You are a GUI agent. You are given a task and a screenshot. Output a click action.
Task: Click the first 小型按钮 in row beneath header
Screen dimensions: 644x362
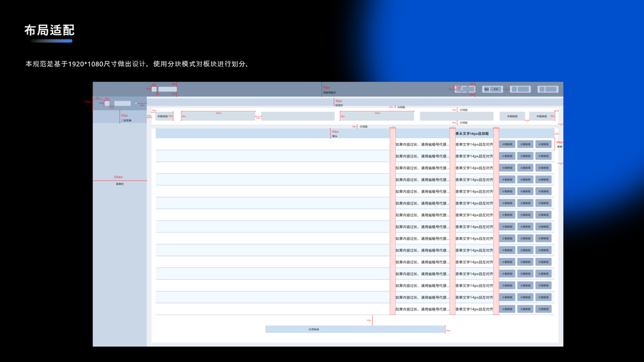tap(507, 144)
